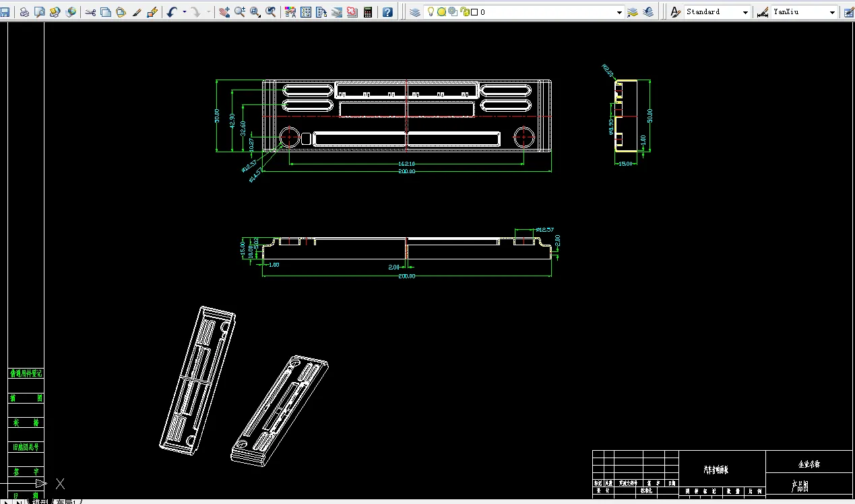Open DesignCenter icon
The width and height of the screenshot is (855, 504).
(306, 12)
